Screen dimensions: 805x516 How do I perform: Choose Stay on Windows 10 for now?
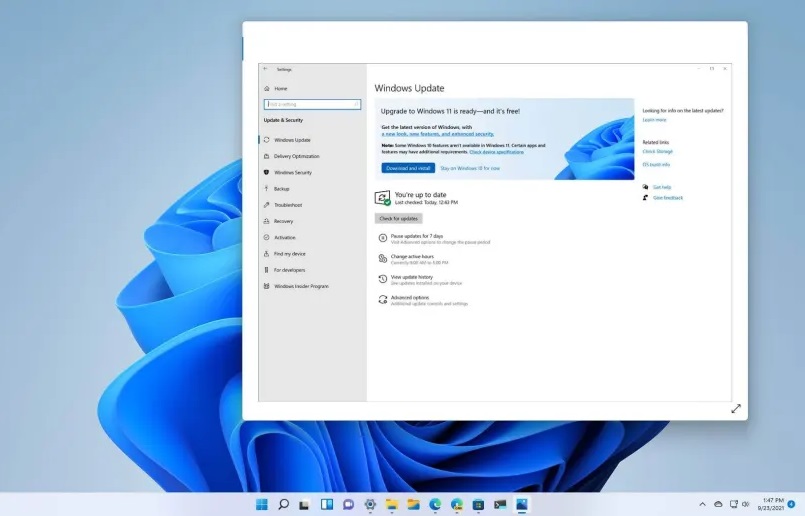point(470,168)
